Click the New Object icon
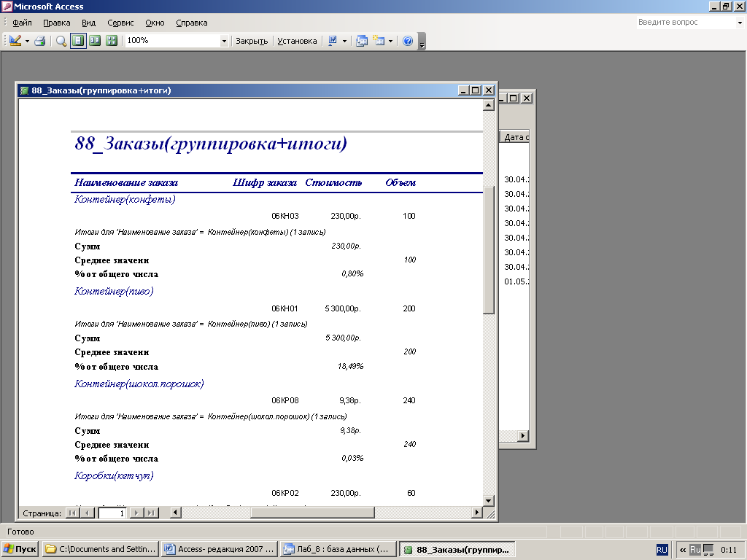This screenshot has height=560, width=747. click(x=379, y=41)
